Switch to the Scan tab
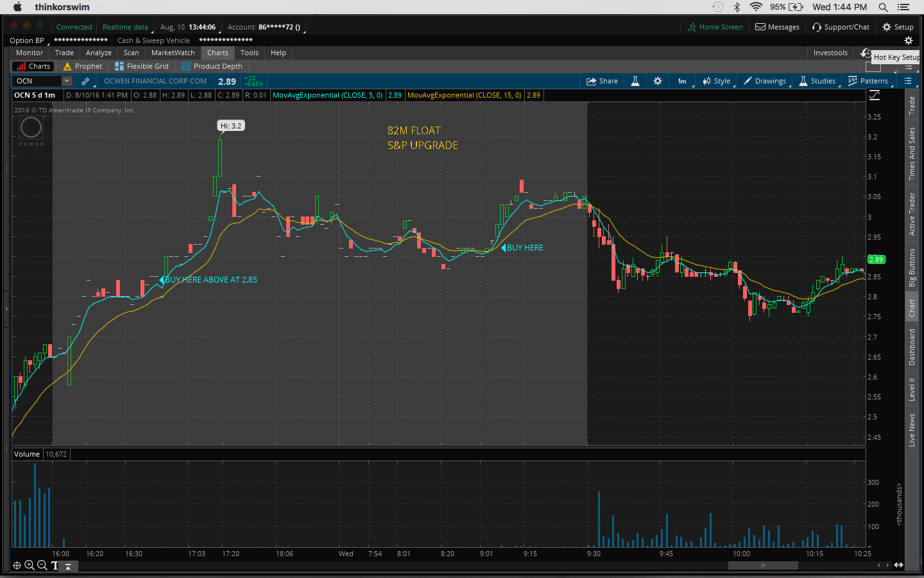The image size is (924, 578). click(132, 53)
